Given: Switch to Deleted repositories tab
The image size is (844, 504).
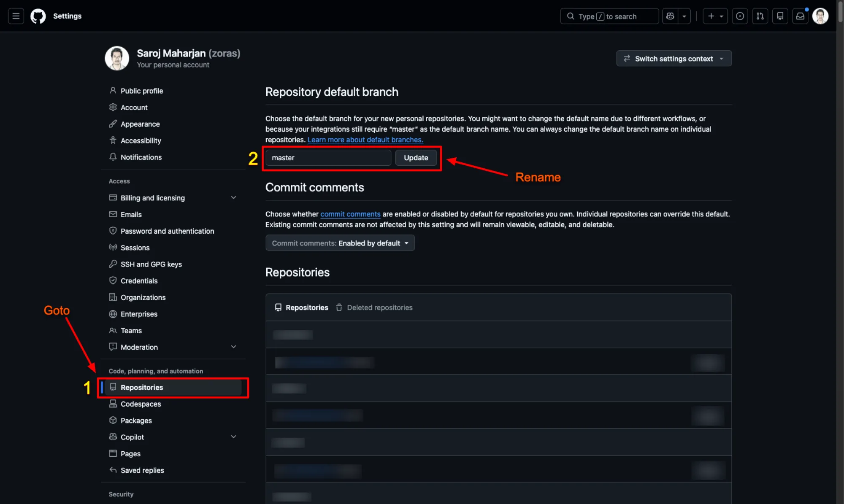Looking at the screenshot, I should pos(374,307).
